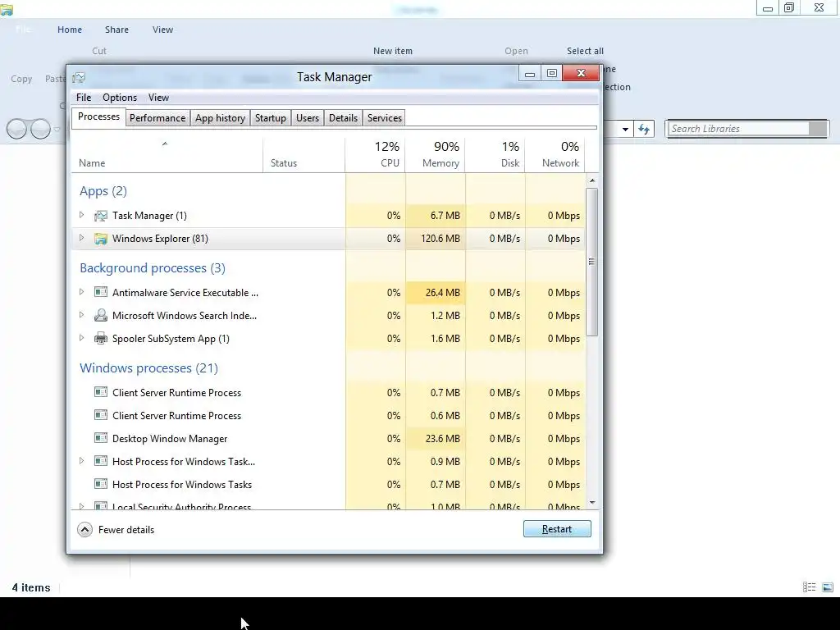
Task: Click the Apps (2) group heading
Action: [103, 191]
